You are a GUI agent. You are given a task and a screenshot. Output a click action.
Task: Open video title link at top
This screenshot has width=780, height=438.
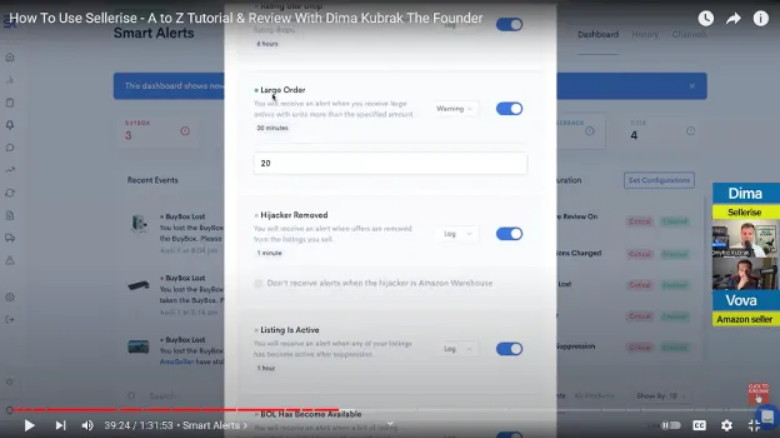click(246, 18)
